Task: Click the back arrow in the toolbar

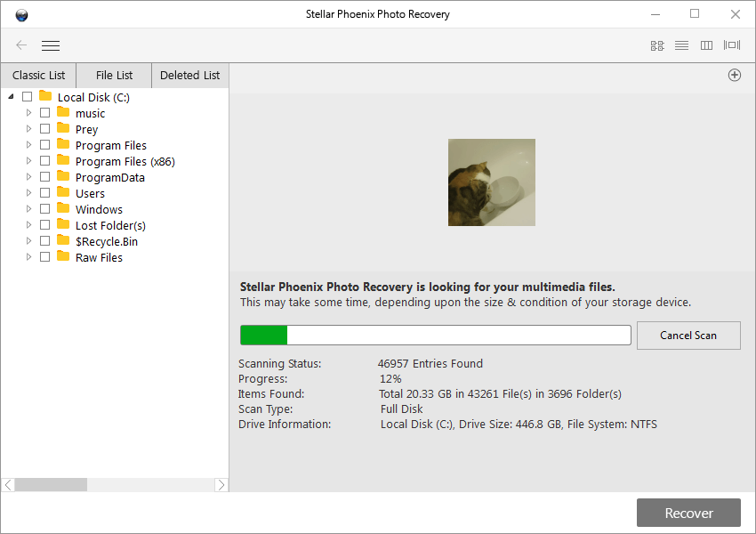Action: [x=21, y=45]
